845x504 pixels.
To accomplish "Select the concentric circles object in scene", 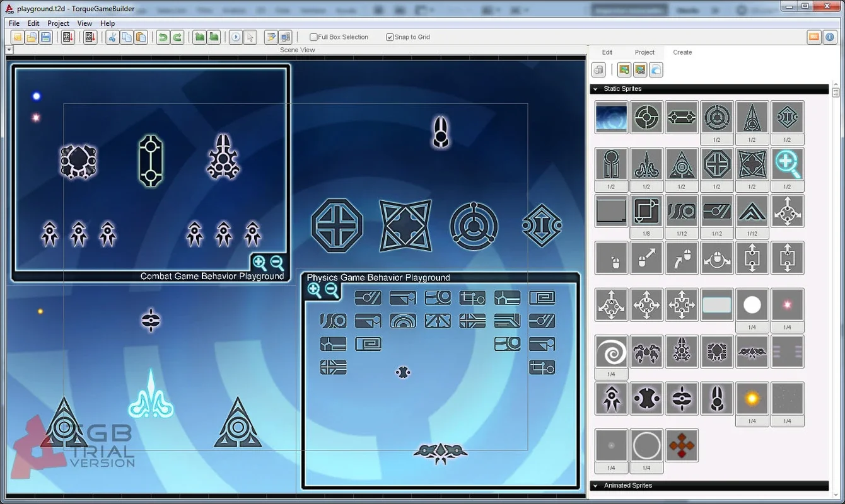I will (x=474, y=226).
